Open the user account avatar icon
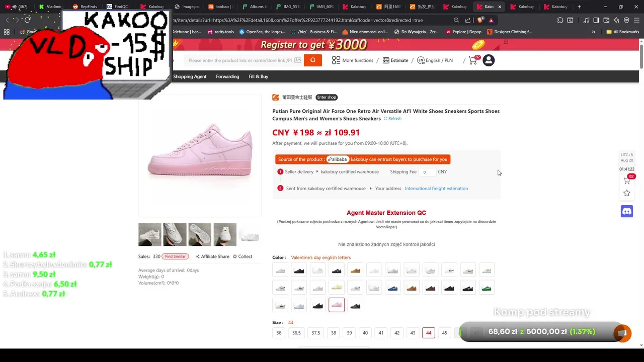 coord(489,60)
